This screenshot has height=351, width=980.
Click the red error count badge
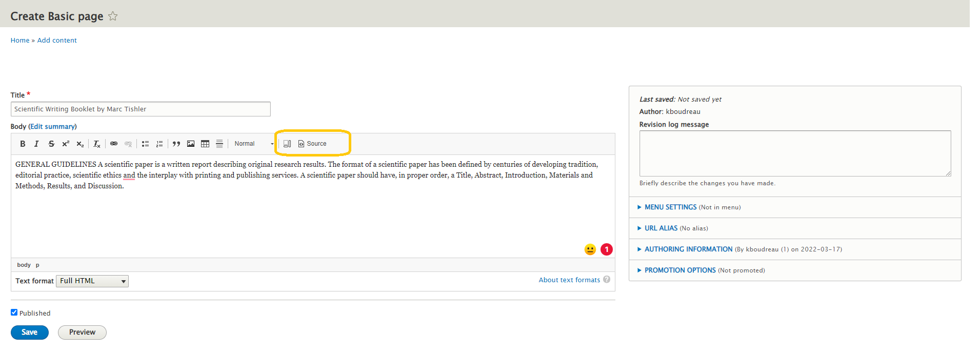607,249
